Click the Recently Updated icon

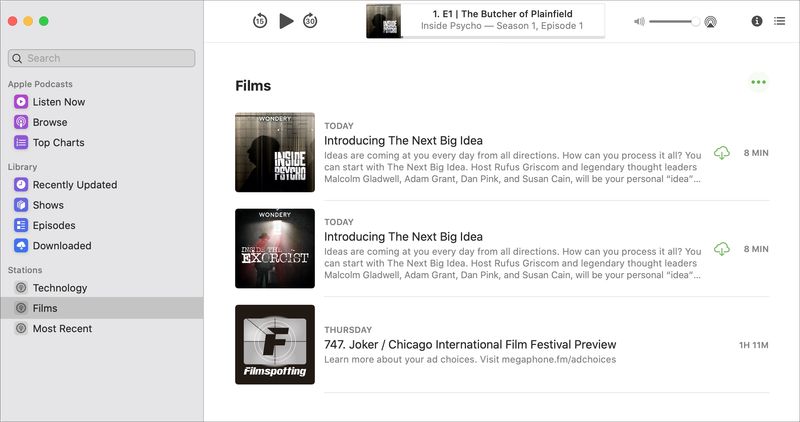[21, 184]
